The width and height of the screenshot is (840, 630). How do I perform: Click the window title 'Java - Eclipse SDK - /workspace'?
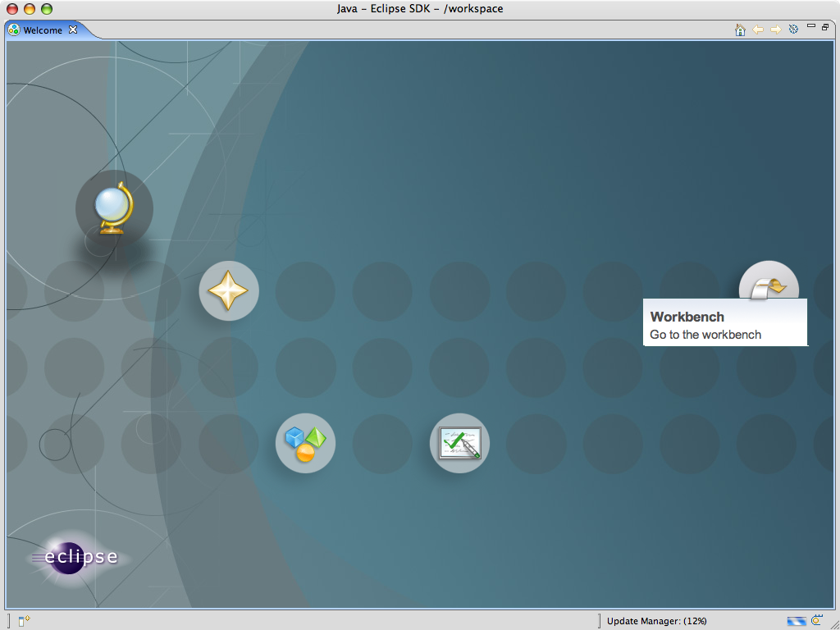(420, 8)
